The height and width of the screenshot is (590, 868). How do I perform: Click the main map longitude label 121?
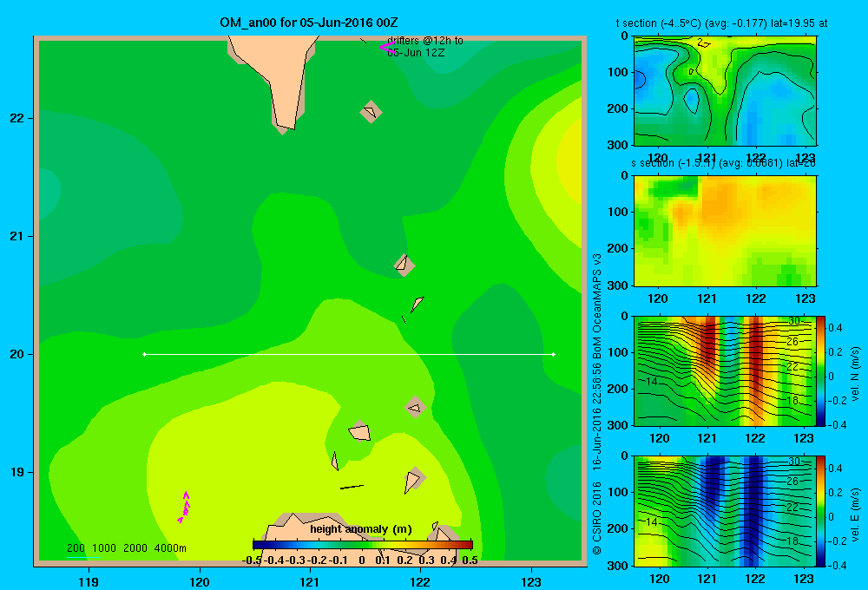(310, 581)
